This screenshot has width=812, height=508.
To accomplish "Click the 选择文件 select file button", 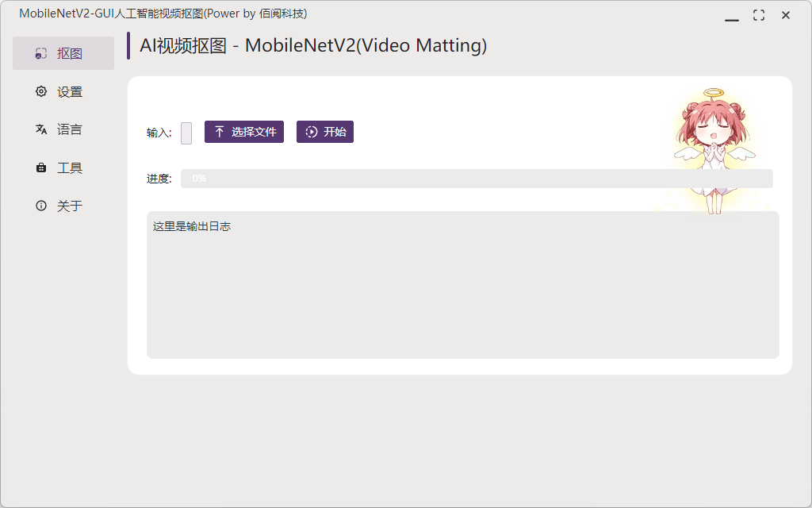I will [243, 132].
